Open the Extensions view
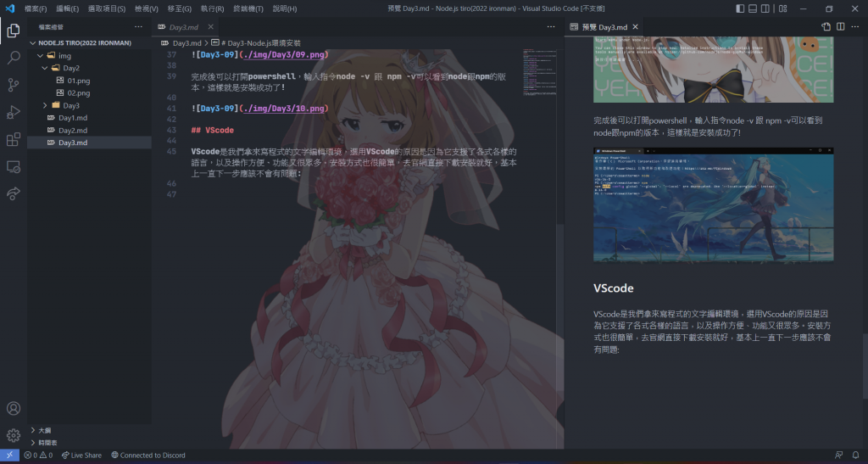Viewport: 868px width, 464px height. (14, 139)
